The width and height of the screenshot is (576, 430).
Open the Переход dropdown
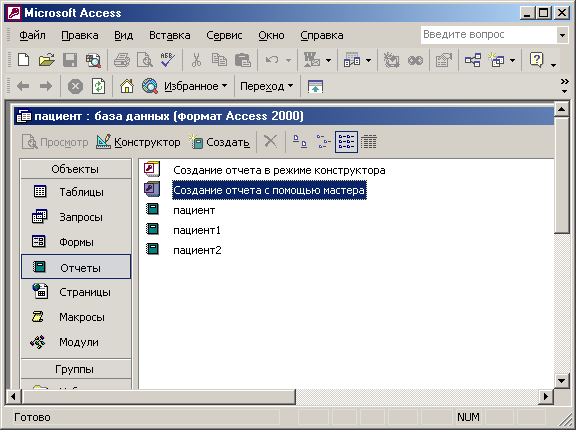[267, 86]
